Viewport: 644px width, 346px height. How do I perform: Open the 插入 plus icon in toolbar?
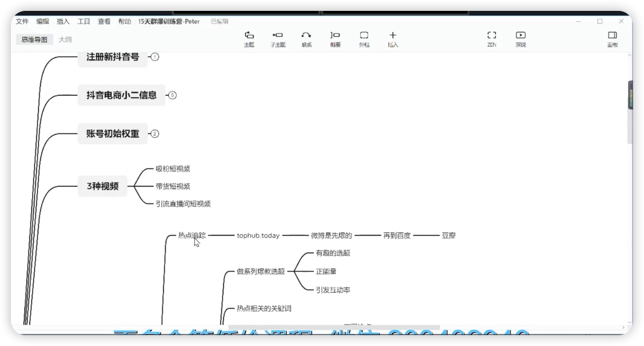tap(393, 39)
